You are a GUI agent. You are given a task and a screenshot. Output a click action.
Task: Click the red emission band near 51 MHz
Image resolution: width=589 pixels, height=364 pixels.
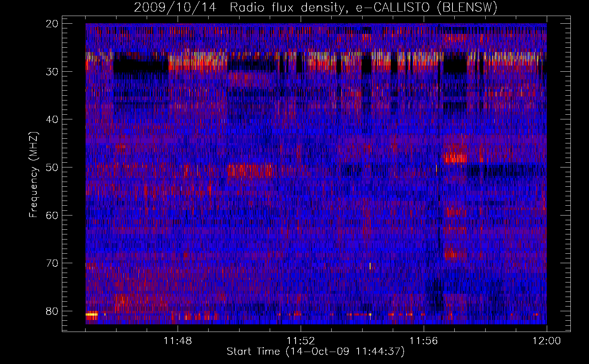[250, 170]
